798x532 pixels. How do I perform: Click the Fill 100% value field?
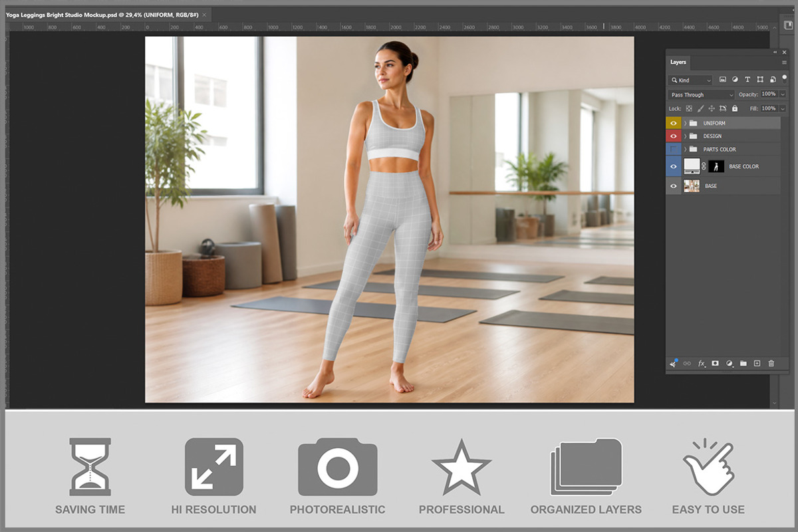(x=769, y=108)
